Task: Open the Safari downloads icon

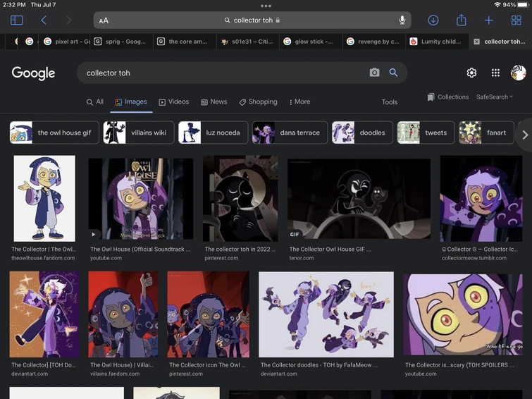Action: pyautogui.click(x=433, y=20)
